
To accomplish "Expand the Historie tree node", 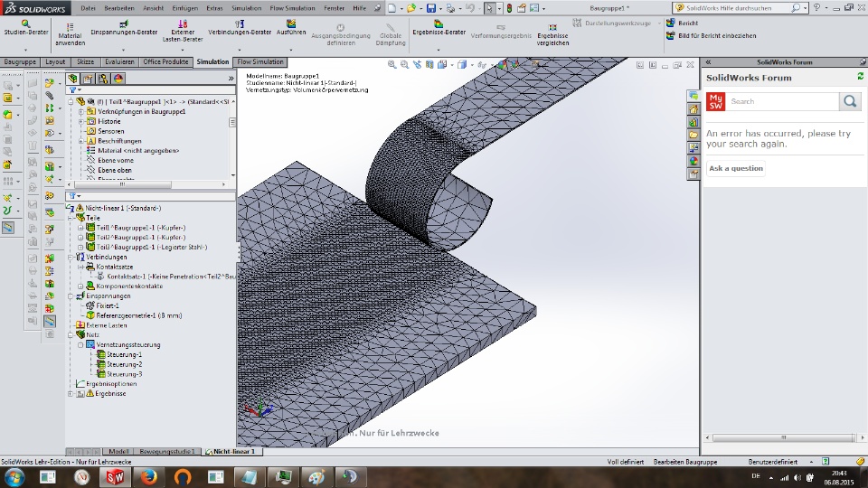I will 80,121.
